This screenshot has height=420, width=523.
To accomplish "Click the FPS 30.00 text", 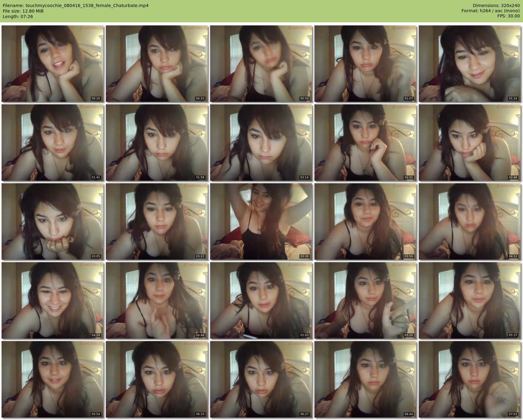I will coord(508,16).
